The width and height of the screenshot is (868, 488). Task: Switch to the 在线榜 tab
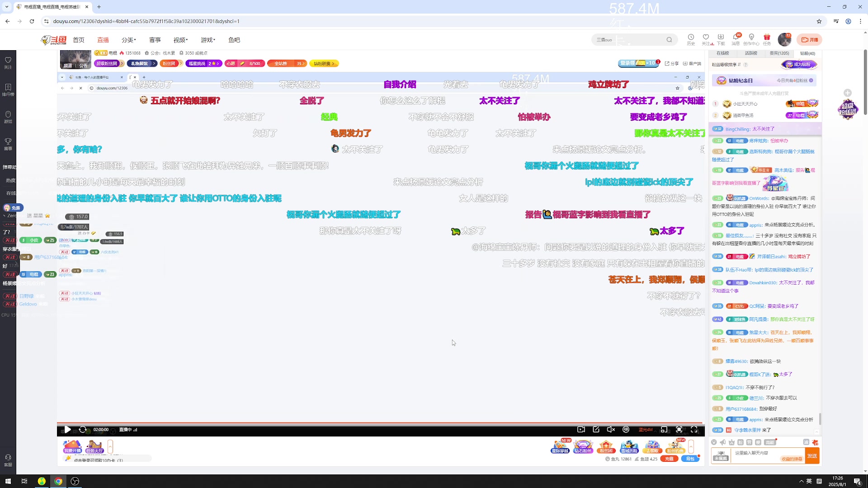coord(722,53)
